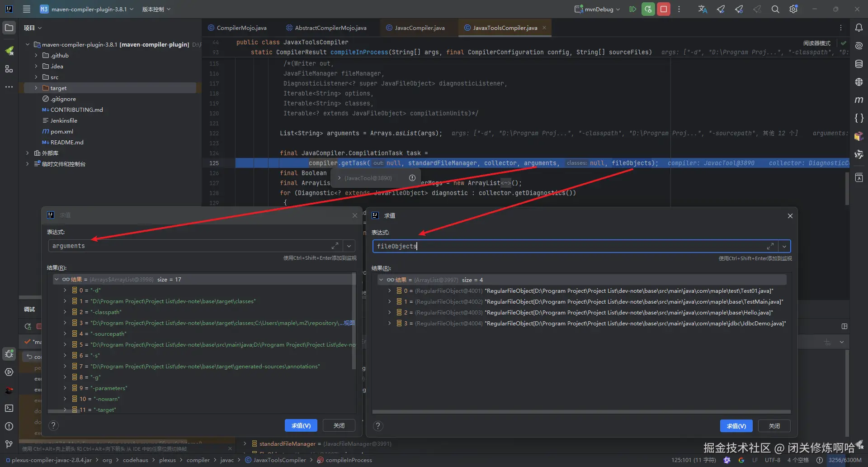Open expression history dropdown in fileObjects dialog
Image resolution: width=868 pixels, height=467 pixels.
tap(784, 246)
